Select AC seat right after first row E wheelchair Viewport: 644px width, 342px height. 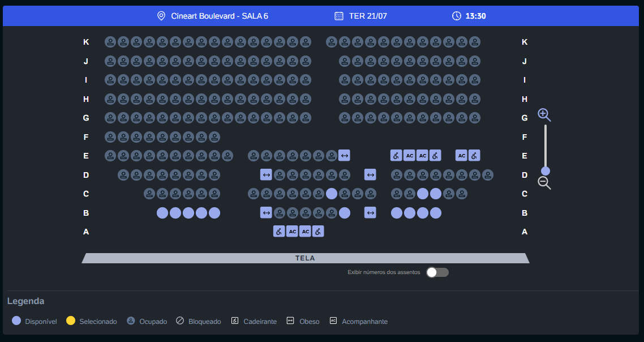[x=409, y=156]
